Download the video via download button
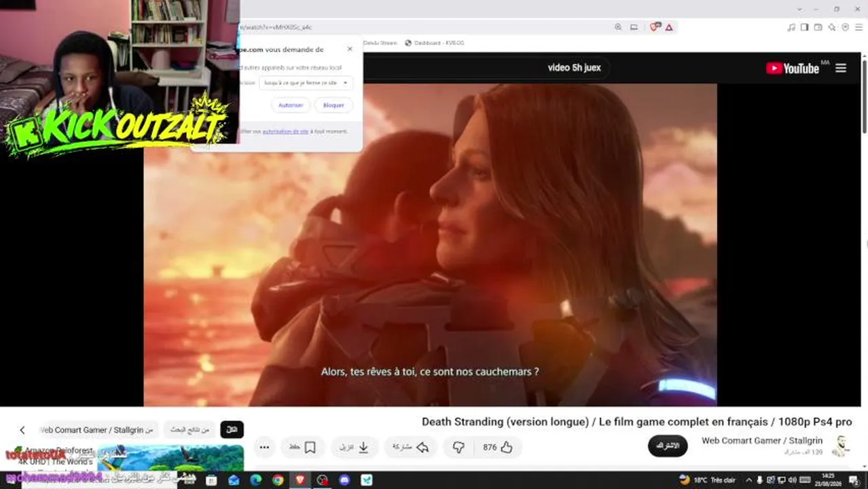 pos(355,447)
